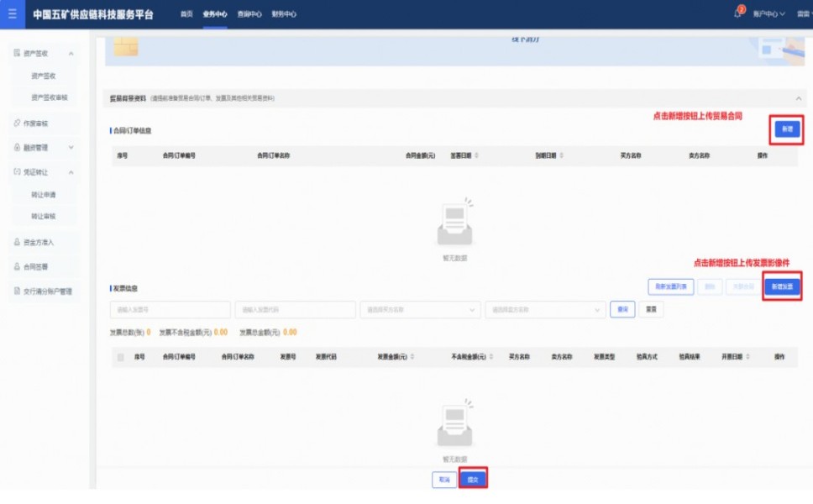Tick the select-all checkbox in invoice table
The height and width of the screenshot is (504, 813).
[x=121, y=357]
